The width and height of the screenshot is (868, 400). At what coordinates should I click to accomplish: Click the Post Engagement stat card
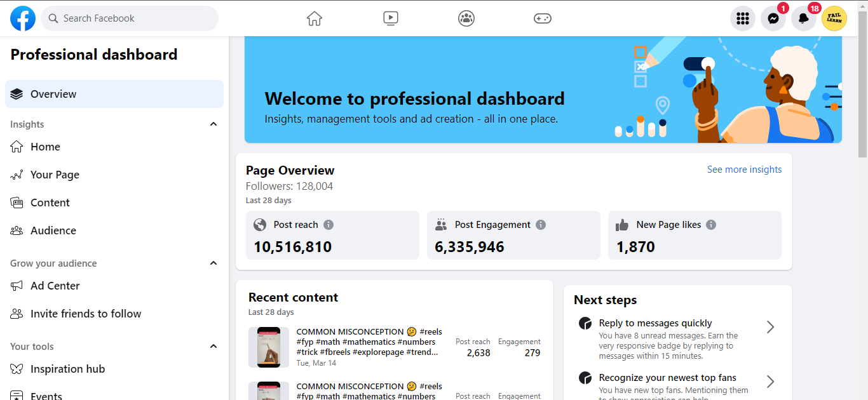coord(513,236)
